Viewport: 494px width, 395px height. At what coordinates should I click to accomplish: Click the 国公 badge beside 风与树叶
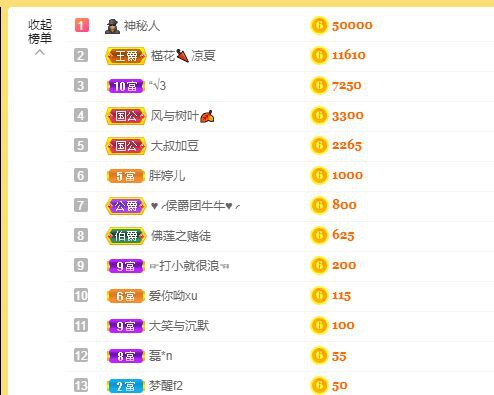tap(126, 116)
